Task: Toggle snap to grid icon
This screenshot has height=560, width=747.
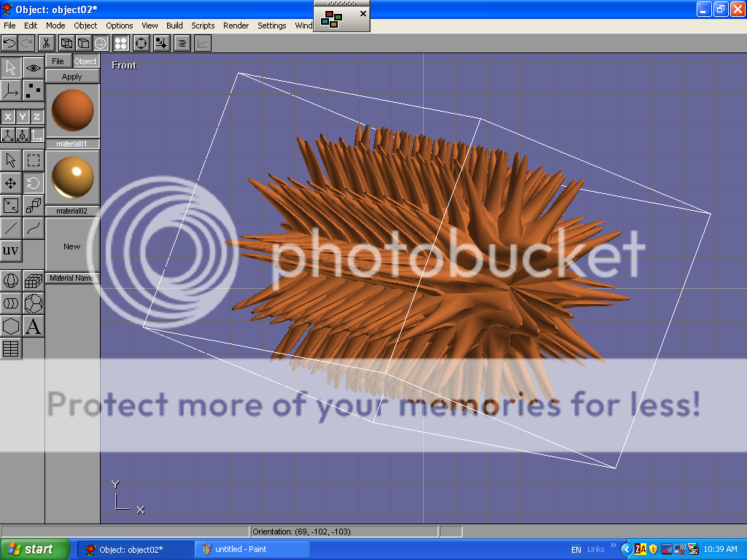Action: tap(161, 43)
